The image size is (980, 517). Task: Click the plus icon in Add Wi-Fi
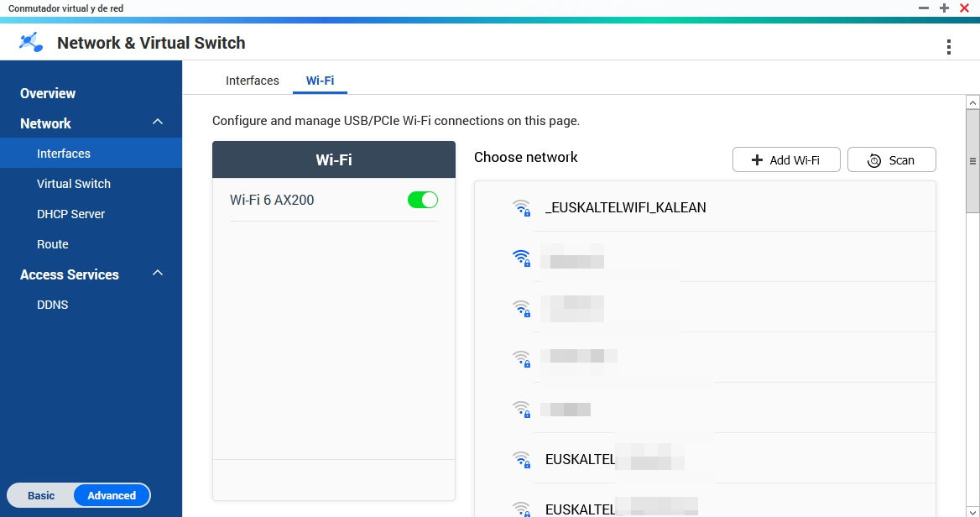pos(757,160)
